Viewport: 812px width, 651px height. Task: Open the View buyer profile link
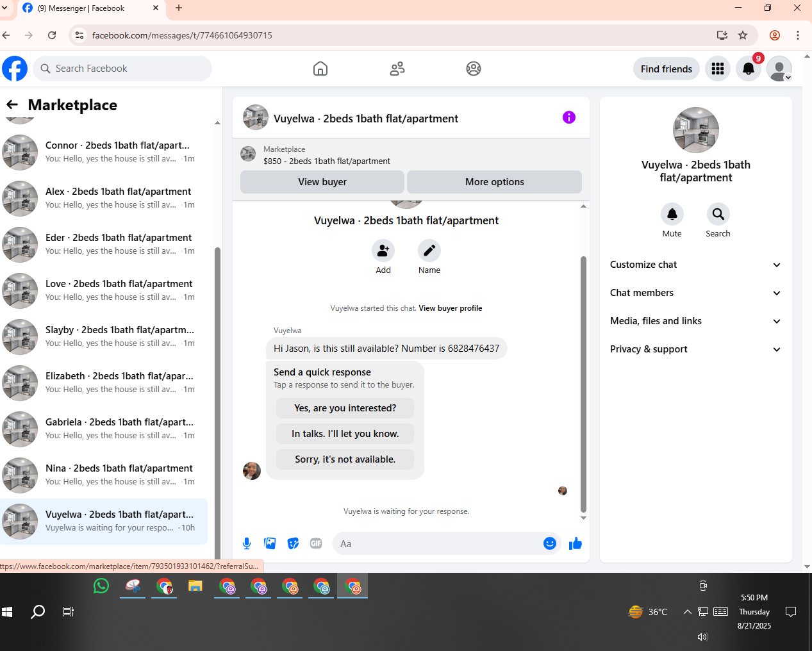click(x=450, y=308)
